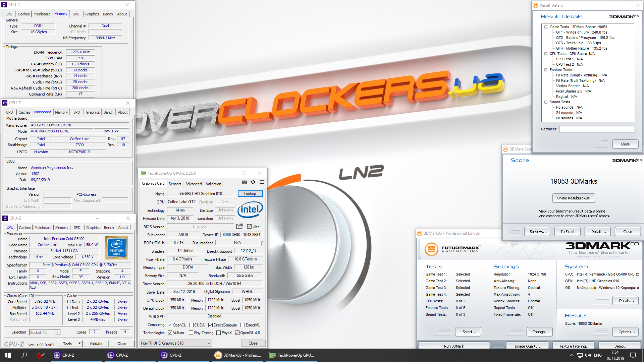Toggle the OpenCL checkbox
Viewport: 644px width, 362px height.
click(x=170, y=325)
